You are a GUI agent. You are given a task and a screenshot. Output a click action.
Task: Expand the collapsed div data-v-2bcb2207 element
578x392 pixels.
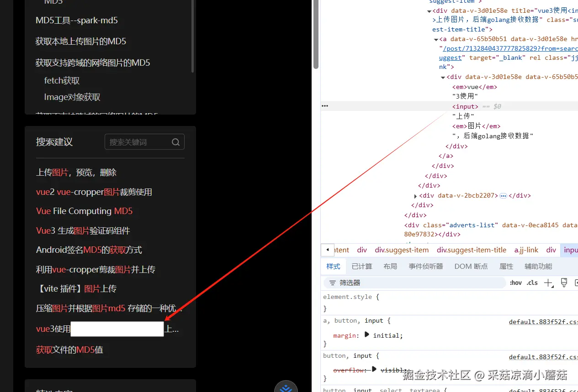[415, 195]
